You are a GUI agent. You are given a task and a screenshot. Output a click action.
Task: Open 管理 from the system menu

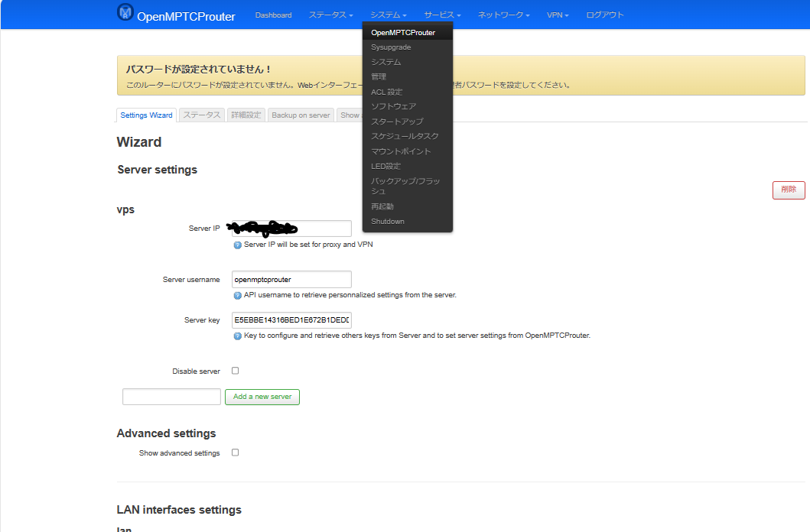[408, 76]
